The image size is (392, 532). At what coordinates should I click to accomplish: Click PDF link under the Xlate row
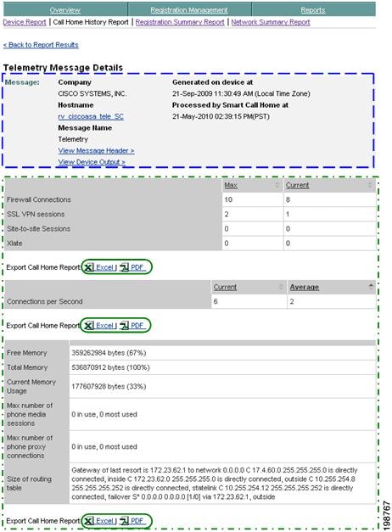pyautogui.click(x=137, y=267)
